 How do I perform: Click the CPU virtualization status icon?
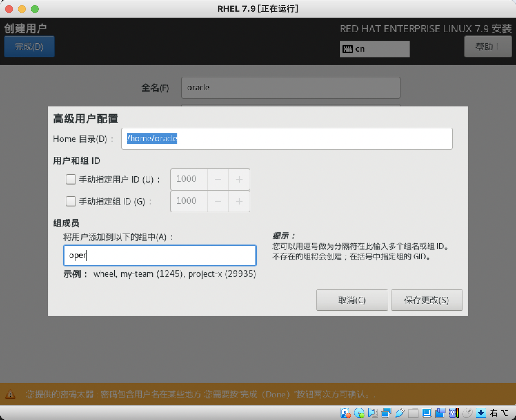(454, 413)
